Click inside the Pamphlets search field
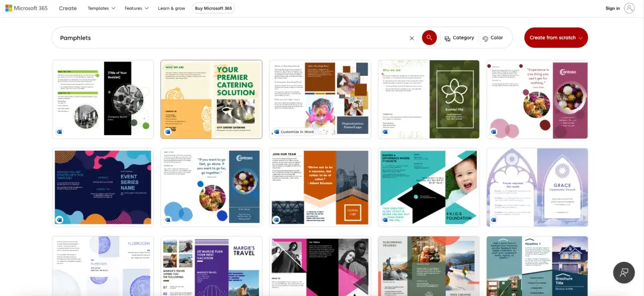 coord(226,38)
